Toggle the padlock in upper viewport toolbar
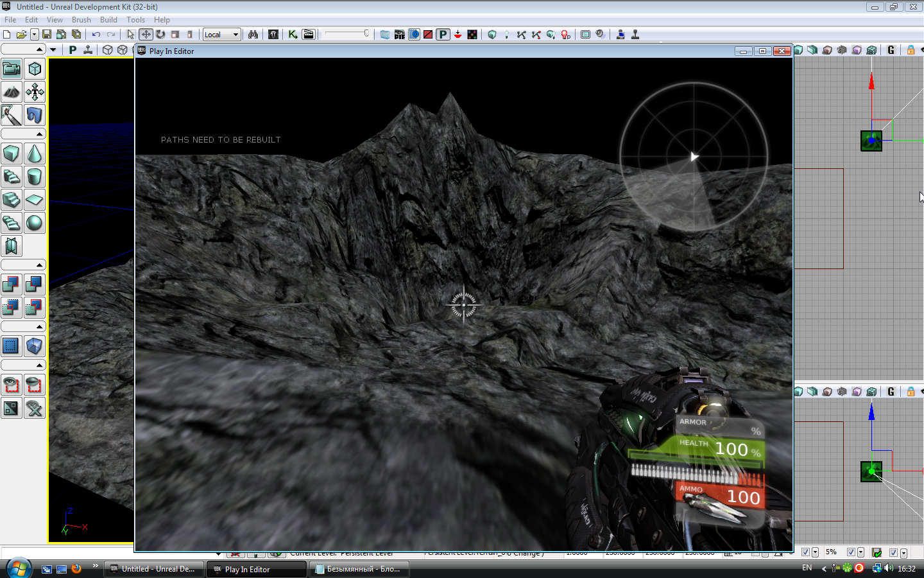Screen dimensions: 924x578 [x=911, y=50]
